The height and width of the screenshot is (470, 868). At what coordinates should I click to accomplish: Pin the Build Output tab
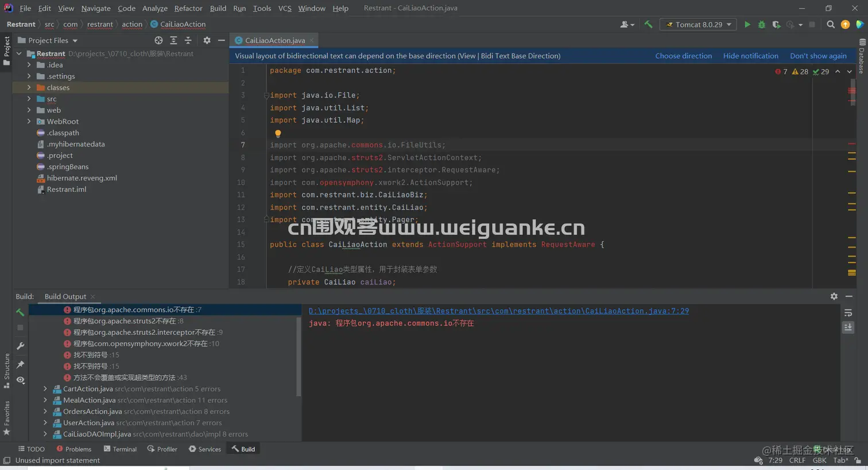tap(20, 364)
